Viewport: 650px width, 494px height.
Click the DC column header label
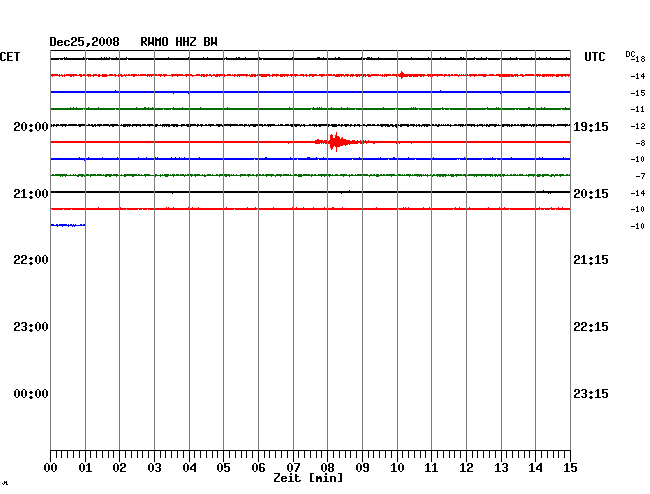pos(630,54)
